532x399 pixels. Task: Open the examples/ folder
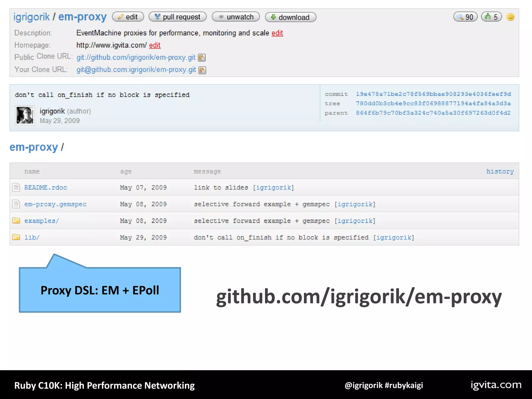pyautogui.click(x=42, y=221)
